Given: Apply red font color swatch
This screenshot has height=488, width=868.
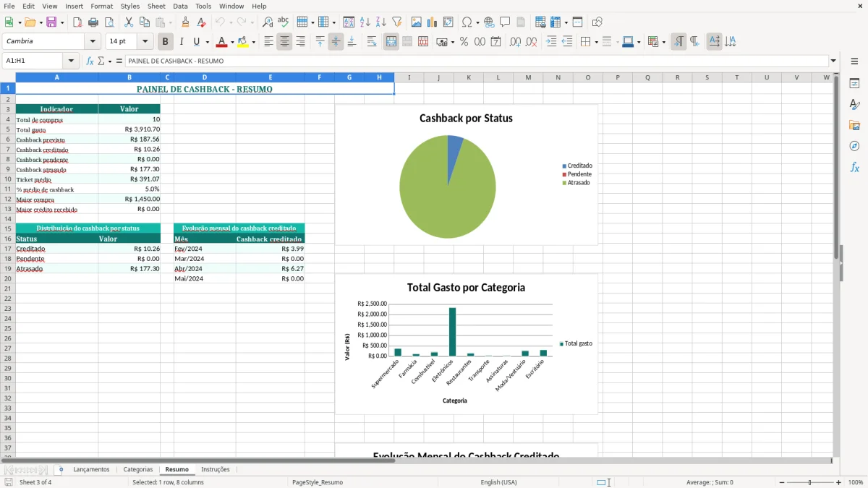Looking at the screenshot, I should (222, 42).
